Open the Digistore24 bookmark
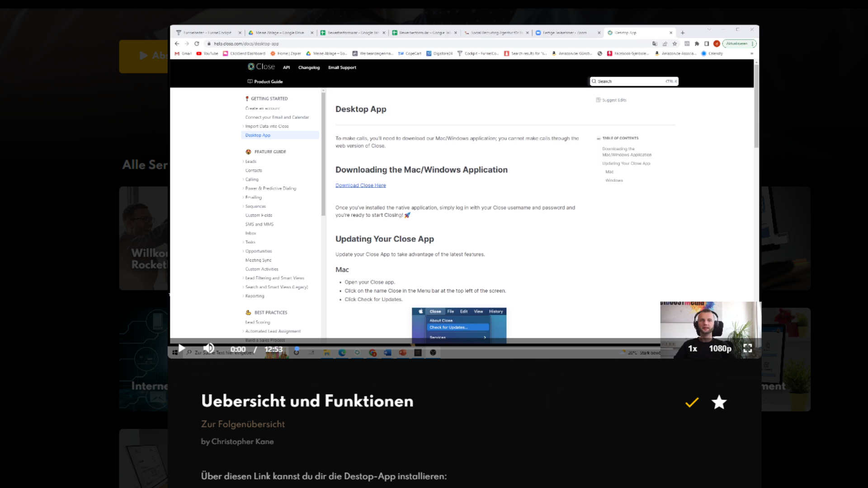Viewport: 868px width, 488px height. [x=439, y=53]
